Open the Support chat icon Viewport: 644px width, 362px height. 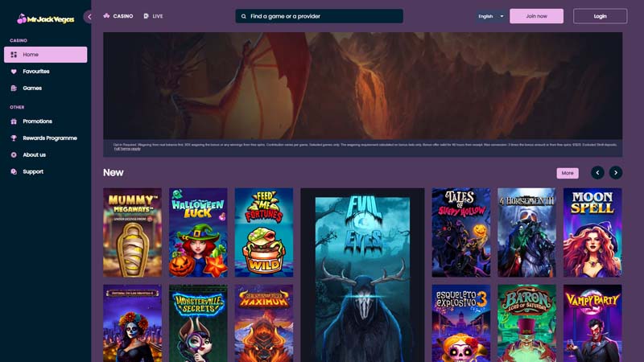coord(14,172)
